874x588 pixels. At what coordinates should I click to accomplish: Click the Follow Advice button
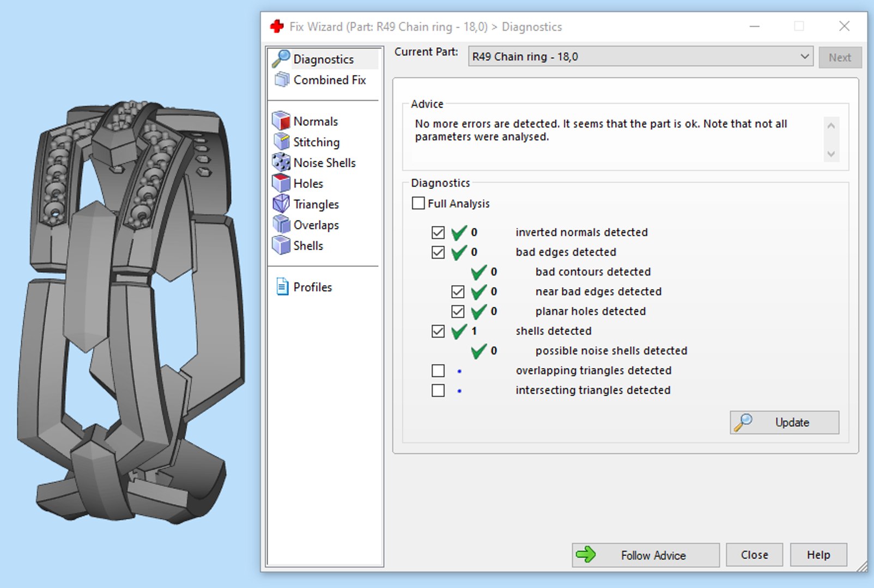pos(646,555)
